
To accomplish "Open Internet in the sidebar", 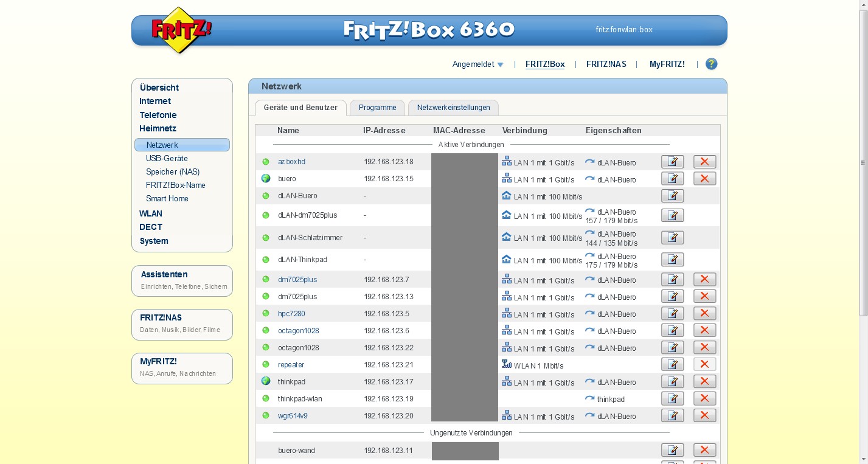I will click(155, 101).
